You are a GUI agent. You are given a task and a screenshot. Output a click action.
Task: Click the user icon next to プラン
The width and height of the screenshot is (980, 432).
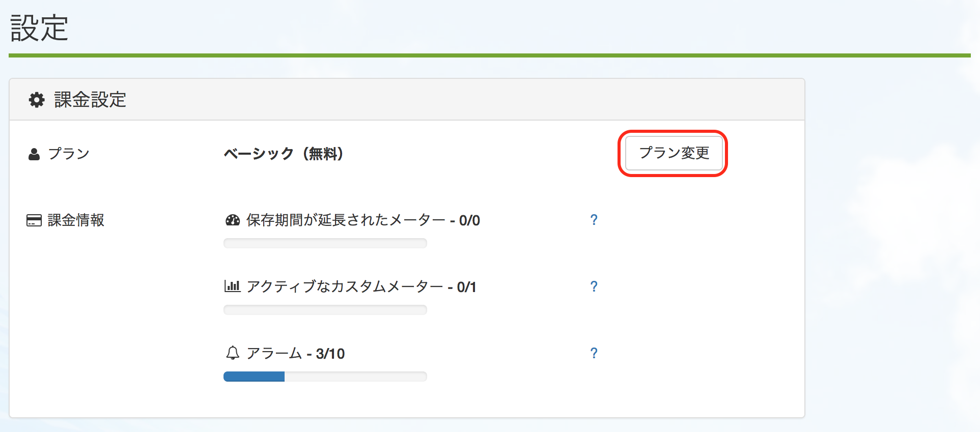(34, 154)
